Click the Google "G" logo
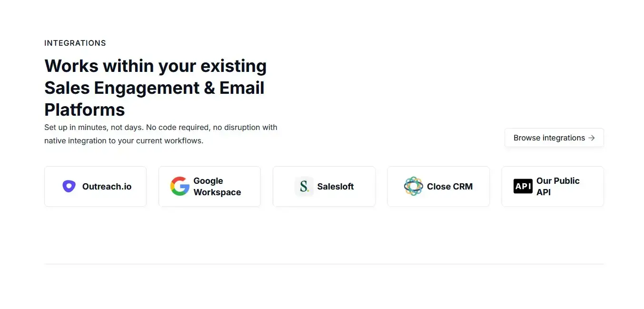Screen dimensions: 644x309 click(180, 186)
